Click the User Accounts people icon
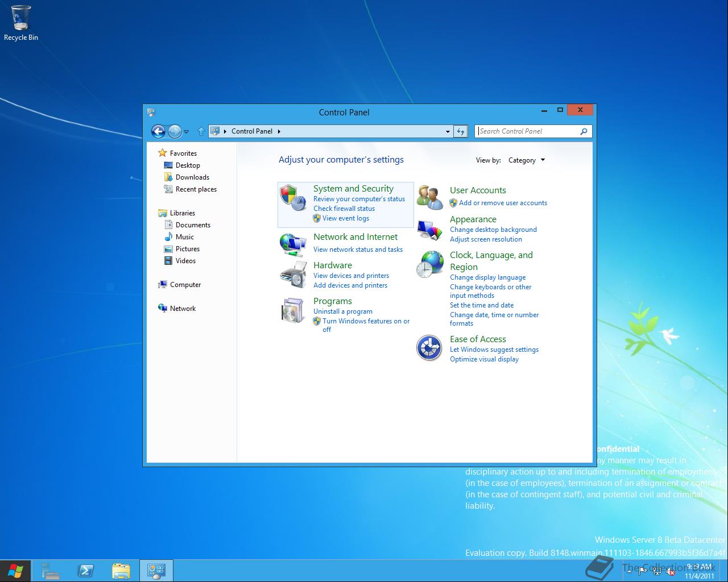 tap(430, 197)
